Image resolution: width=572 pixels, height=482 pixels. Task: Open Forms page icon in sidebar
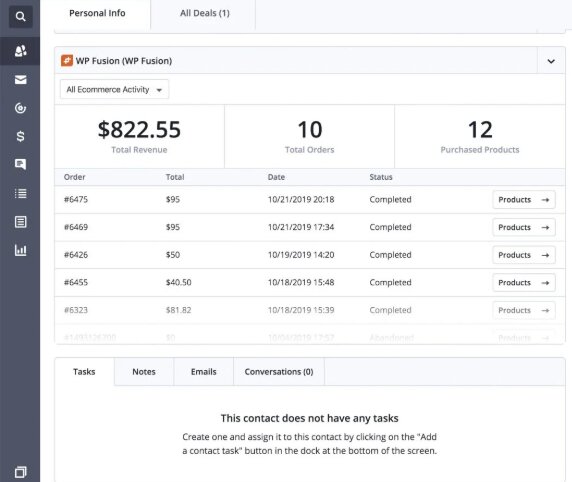point(20,221)
